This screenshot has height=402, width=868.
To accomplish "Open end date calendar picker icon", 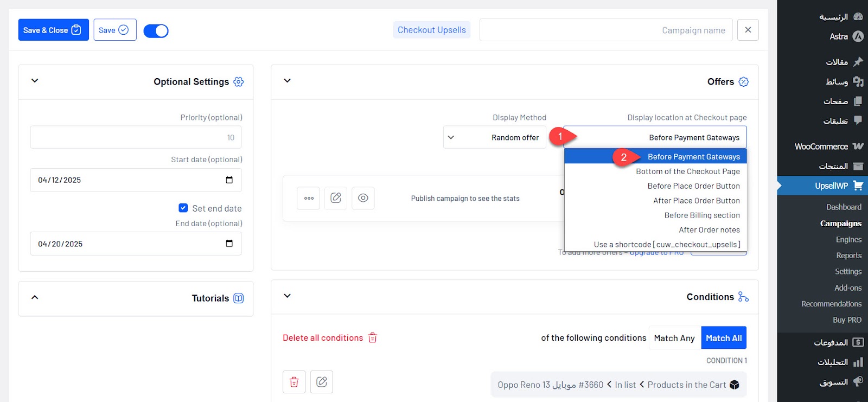I will pos(229,244).
